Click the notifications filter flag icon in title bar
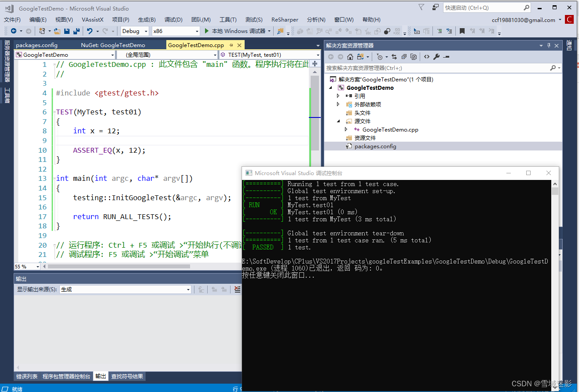Viewport: 579px width, 392px height. coord(421,7)
